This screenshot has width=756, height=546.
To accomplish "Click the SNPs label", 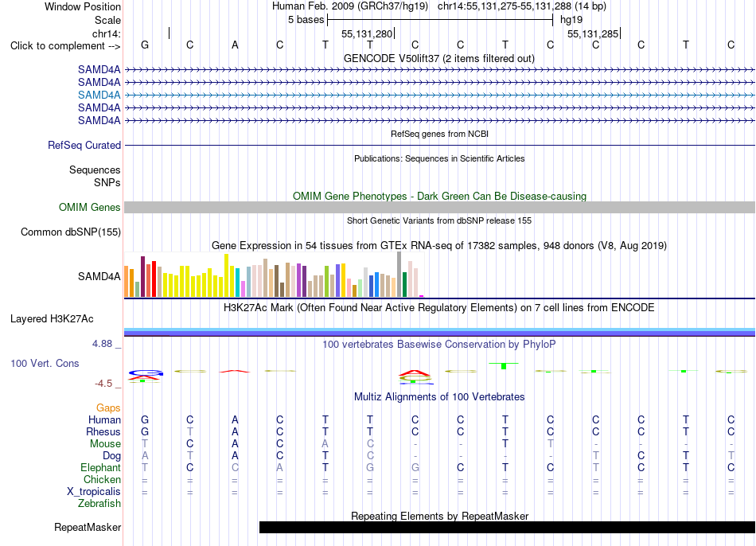I will pos(107,182).
